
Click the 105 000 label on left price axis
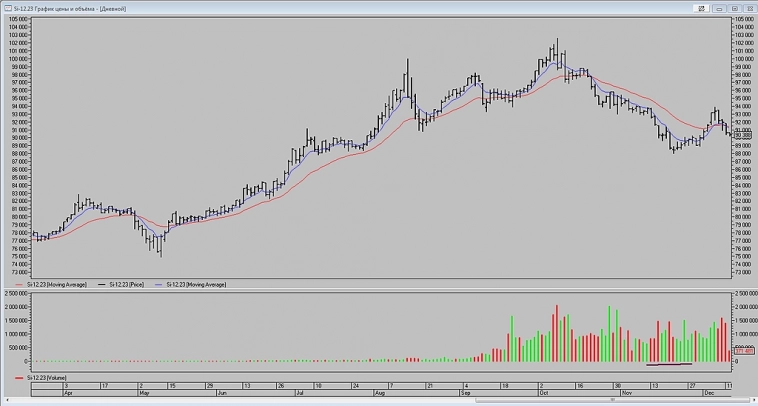coord(17,19)
